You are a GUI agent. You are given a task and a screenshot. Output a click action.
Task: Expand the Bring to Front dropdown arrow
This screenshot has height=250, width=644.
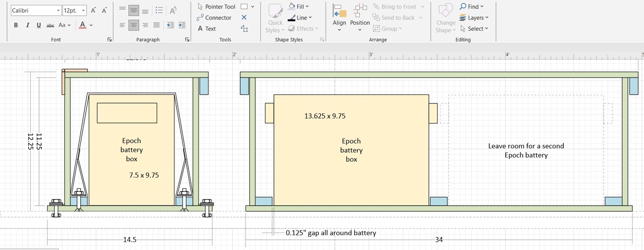[x=422, y=7]
